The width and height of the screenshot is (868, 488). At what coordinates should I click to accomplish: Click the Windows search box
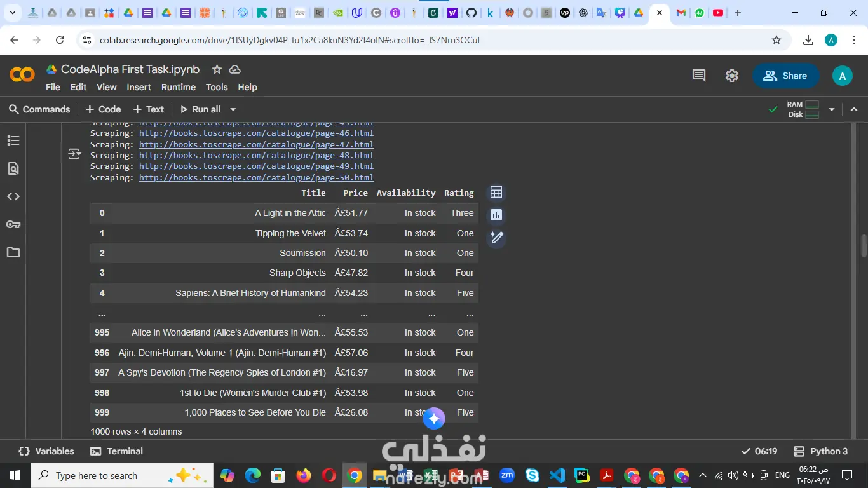121,475
